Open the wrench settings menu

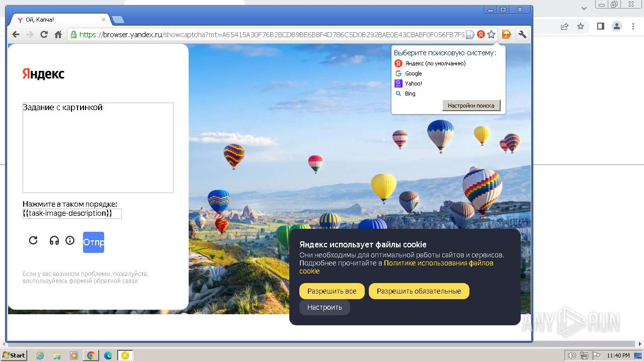click(522, 34)
